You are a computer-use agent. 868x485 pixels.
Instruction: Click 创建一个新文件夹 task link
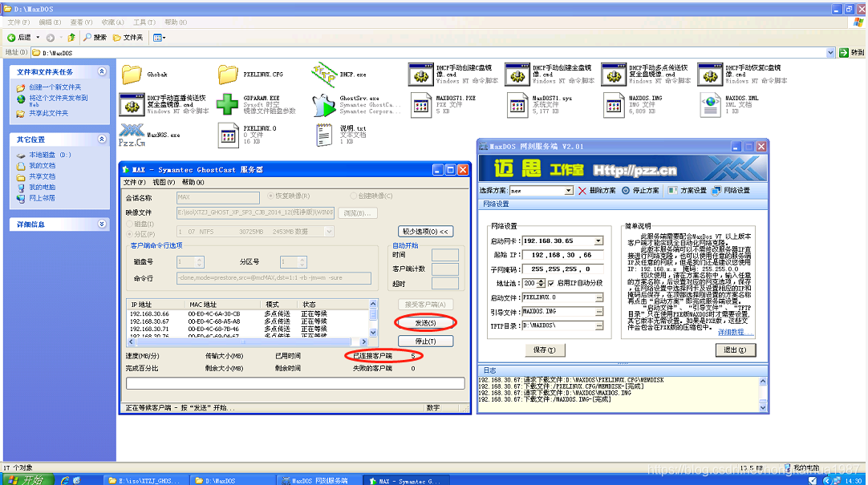point(55,87)
